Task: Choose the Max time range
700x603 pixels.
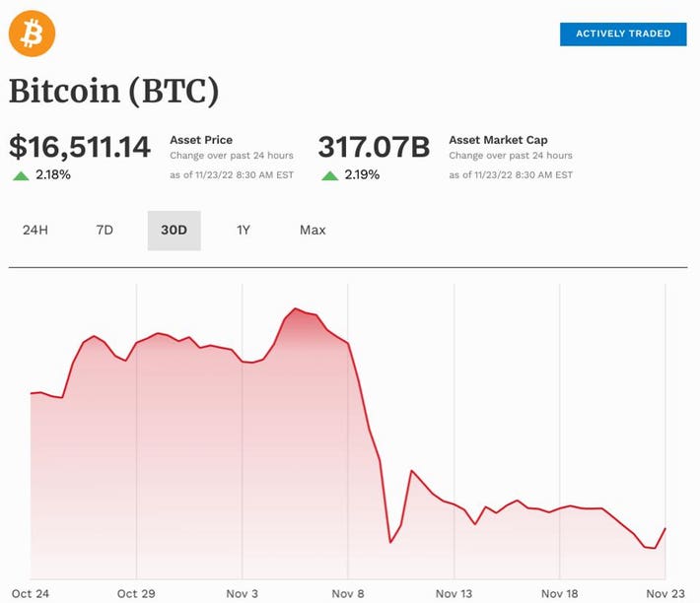Action: (x=313, y=231)
